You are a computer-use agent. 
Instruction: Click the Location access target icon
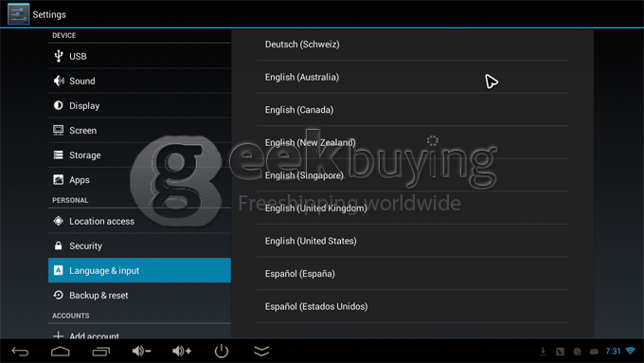coord(59,221)
